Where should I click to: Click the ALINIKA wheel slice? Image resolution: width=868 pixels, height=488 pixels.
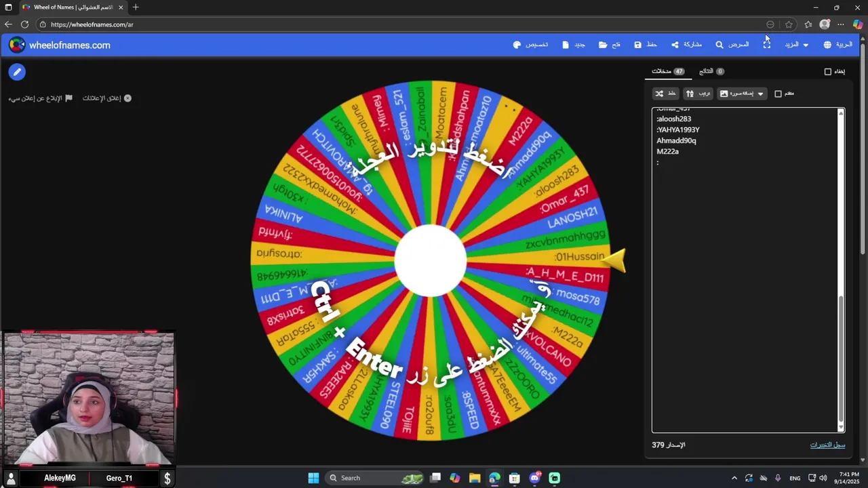click(283, 213)
